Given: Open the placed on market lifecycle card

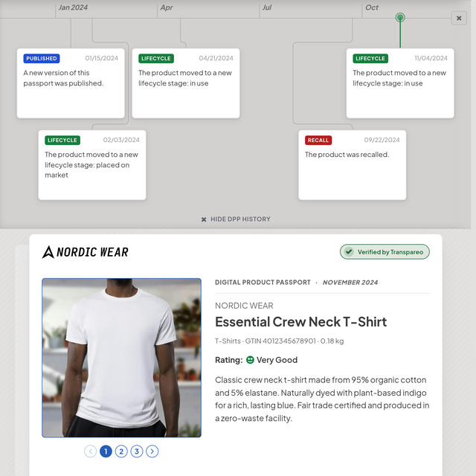Looking at the screenshot, I should pyautogui.click(x=92, y=165).
